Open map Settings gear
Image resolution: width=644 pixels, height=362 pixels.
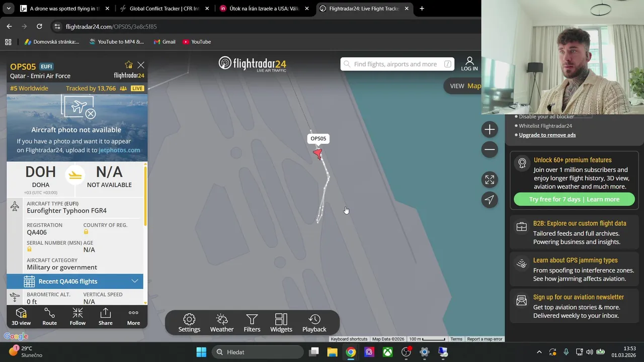pyautogui.click(x=189, y=323)
